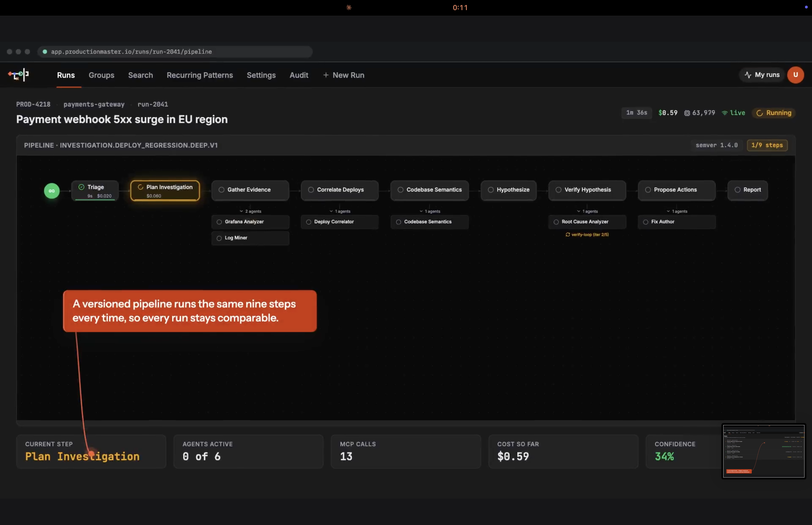Open the Audit tab
This screenshot has height=525, width=812.
(299, 75)
